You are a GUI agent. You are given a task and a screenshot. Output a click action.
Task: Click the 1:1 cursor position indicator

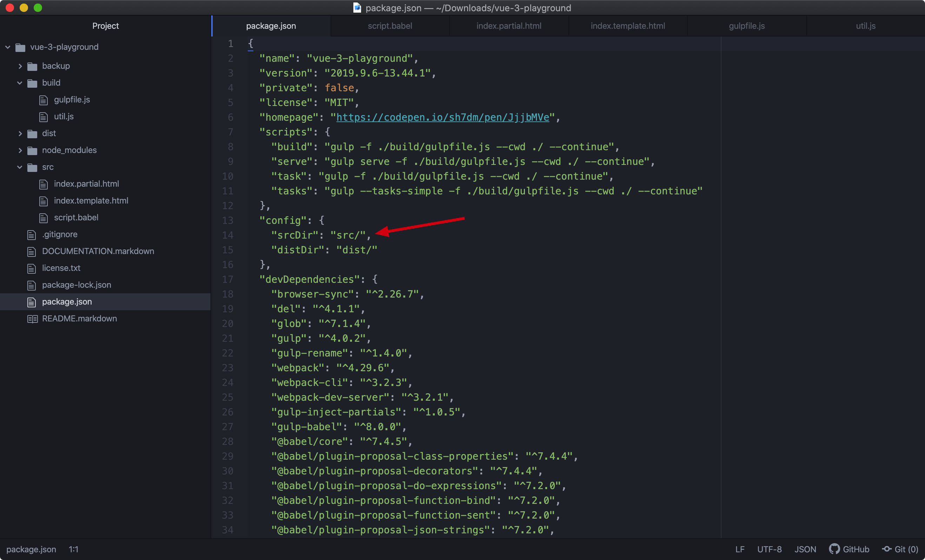73,549
